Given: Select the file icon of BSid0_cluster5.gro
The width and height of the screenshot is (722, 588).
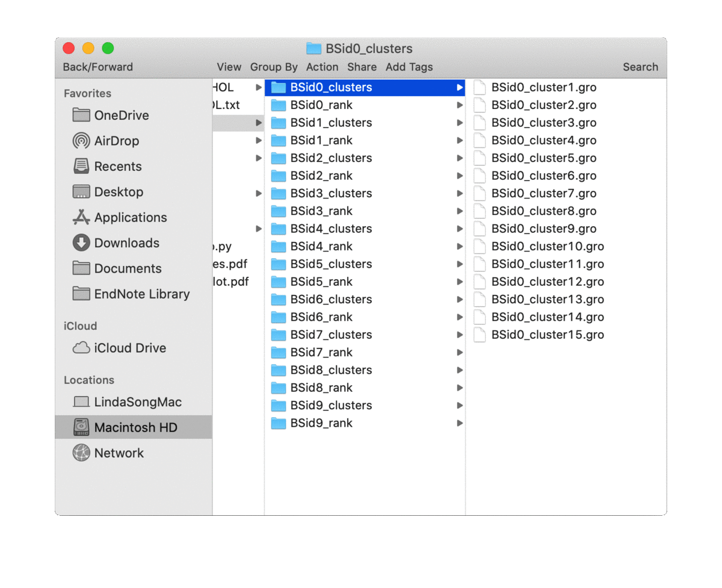Looking at the screenshot, I should 480,158.
